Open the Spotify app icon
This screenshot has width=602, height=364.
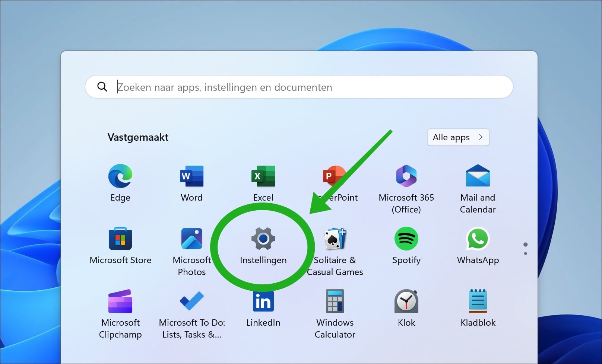click(x=406, y=239)
